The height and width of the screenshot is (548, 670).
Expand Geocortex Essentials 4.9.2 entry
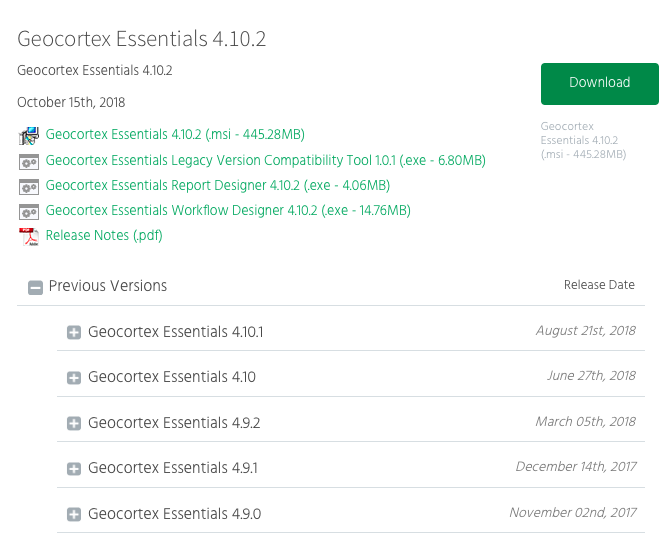click(x=74, y=423)
